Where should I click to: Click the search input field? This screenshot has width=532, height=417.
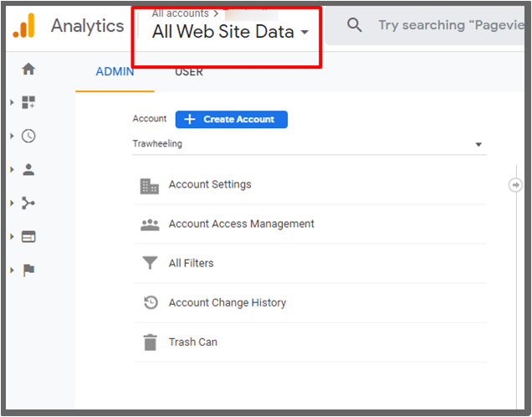(452, 25)
